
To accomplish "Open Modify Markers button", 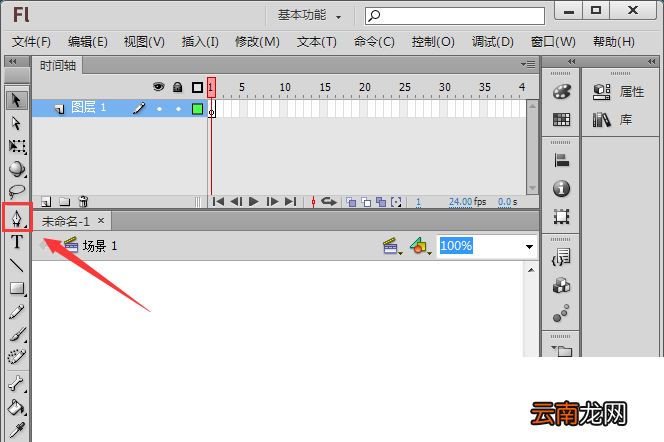I will (x=396, y=202).
